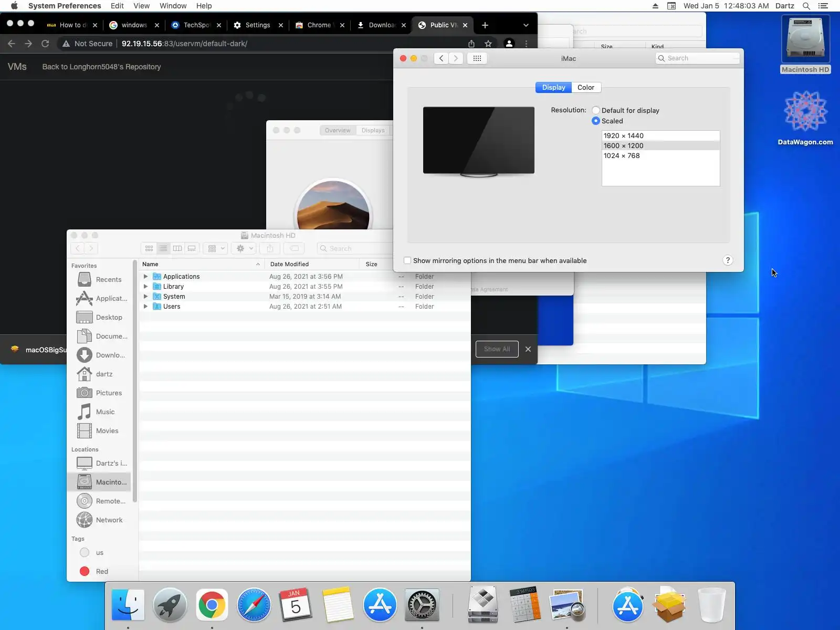Open Spotlight search in menu bar
The width and height of the screenshot is (840, 630).
point(806,6)
